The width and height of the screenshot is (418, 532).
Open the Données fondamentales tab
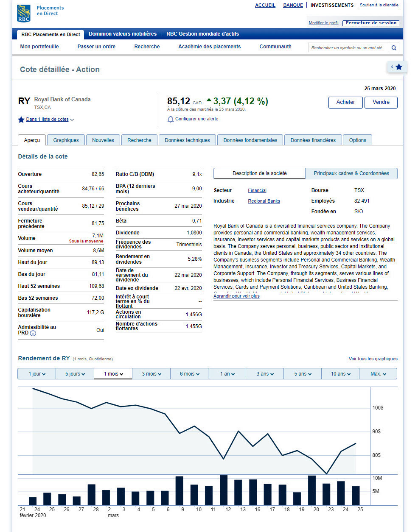pyautogui.click(x=250, y=140)
